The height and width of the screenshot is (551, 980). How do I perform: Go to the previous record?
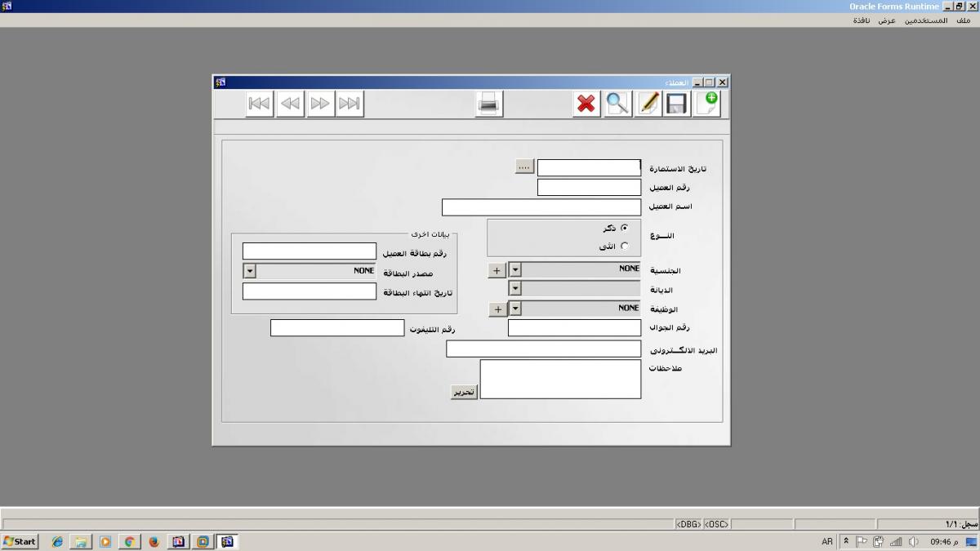pos(290,104)
